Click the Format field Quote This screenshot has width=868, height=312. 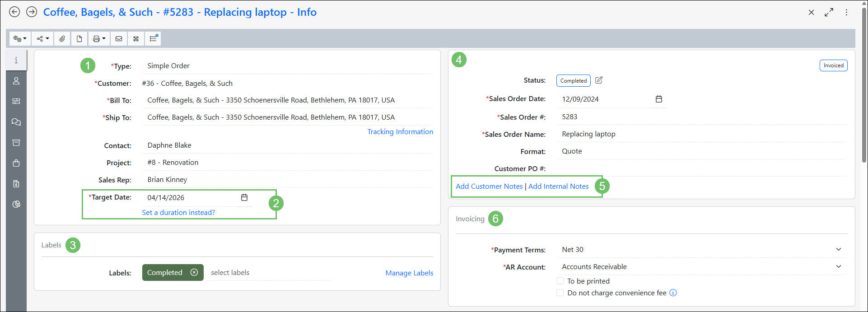702,151
